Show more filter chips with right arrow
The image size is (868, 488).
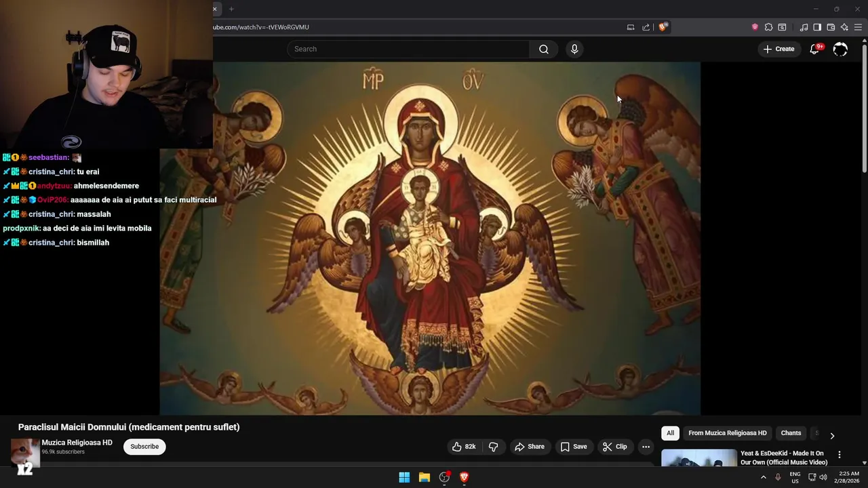[832, 436]
